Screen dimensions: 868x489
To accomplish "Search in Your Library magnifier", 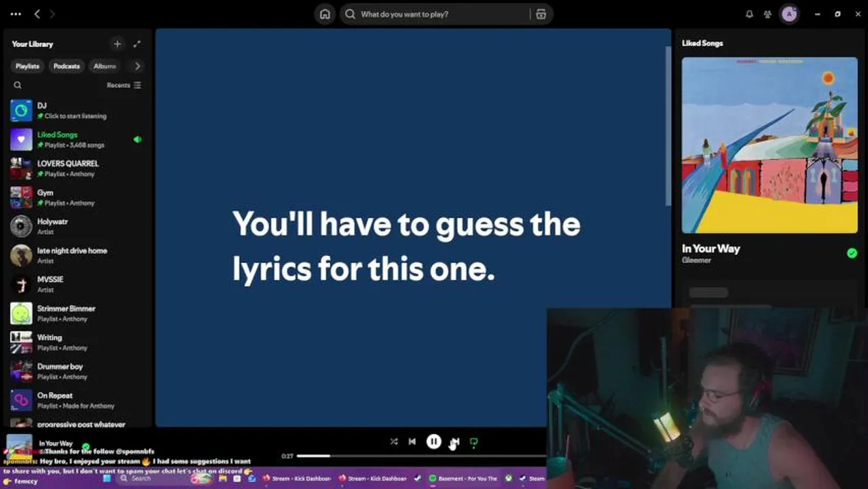I will pyautogui.click(x=18, y=86).
